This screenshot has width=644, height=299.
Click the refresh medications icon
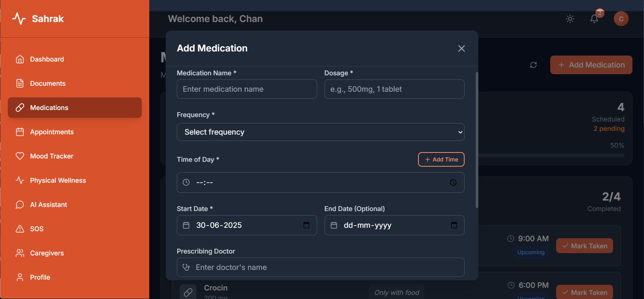tap(533, 65)
